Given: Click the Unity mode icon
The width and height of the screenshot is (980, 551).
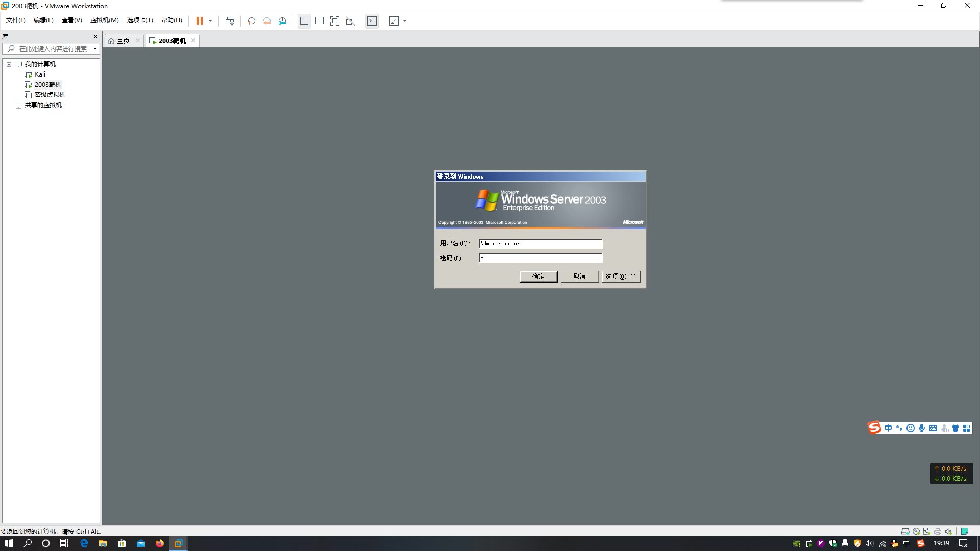Looking at the screenshot, I should [350, 21].
